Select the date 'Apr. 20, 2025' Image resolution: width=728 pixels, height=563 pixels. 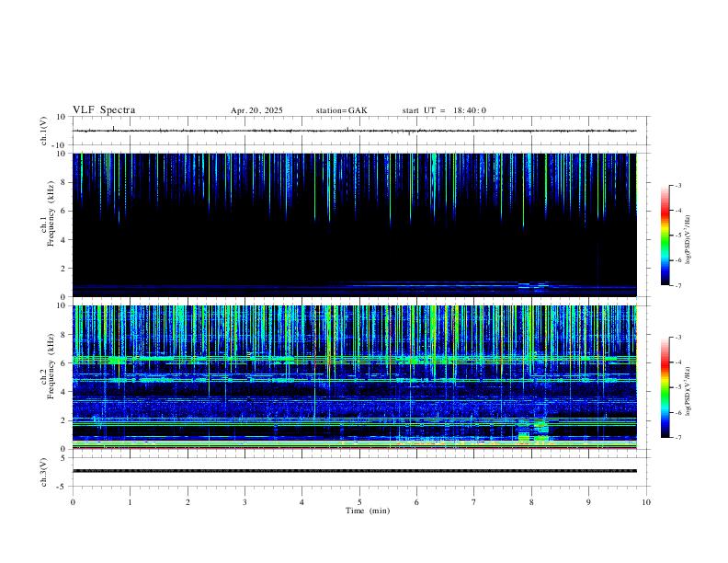[x=256, y=110]
